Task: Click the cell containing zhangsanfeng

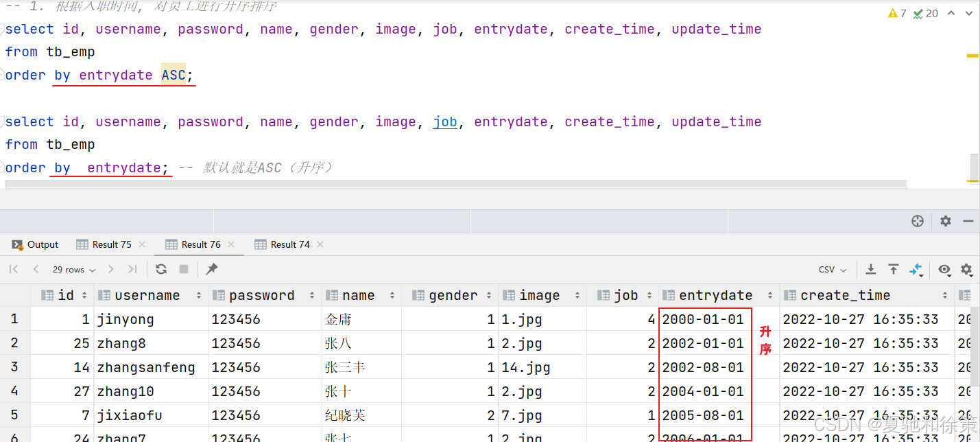Action: (152, 367)
